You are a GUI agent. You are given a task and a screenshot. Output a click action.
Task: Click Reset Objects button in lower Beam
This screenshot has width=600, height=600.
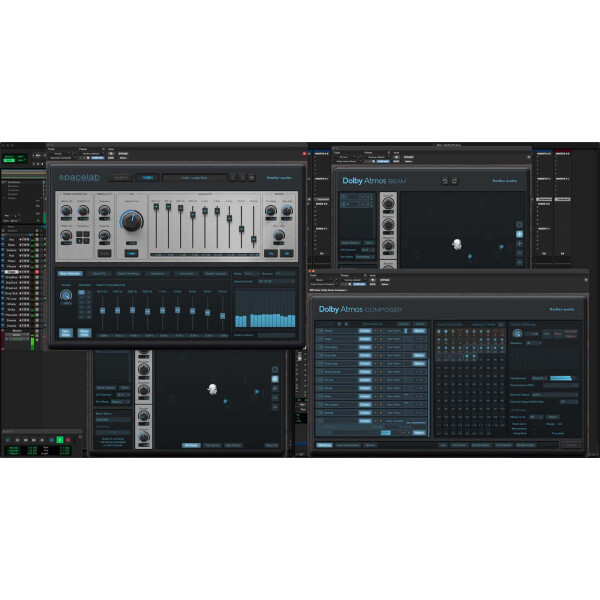[106, 388]
